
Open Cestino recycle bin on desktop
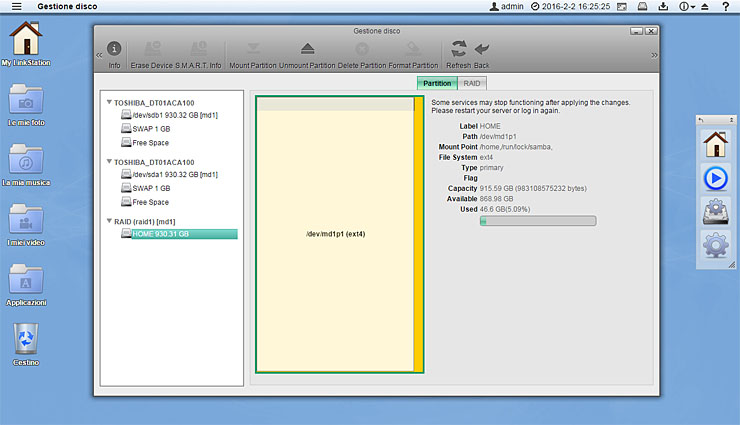[25, 341]
